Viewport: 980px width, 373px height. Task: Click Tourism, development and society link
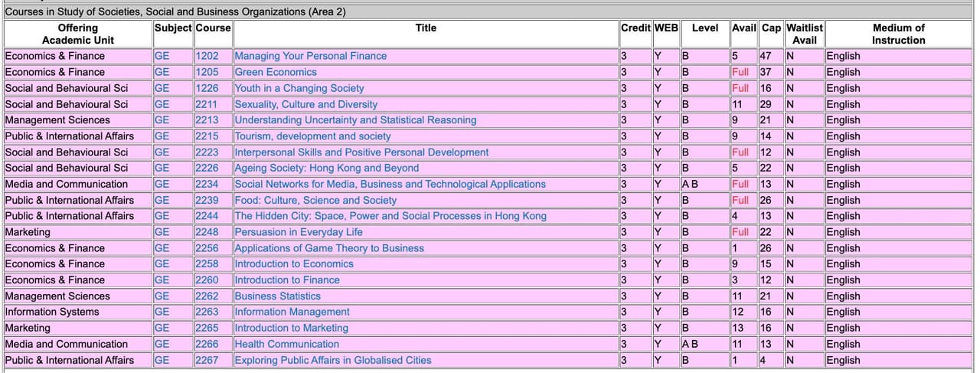point(312,136)
